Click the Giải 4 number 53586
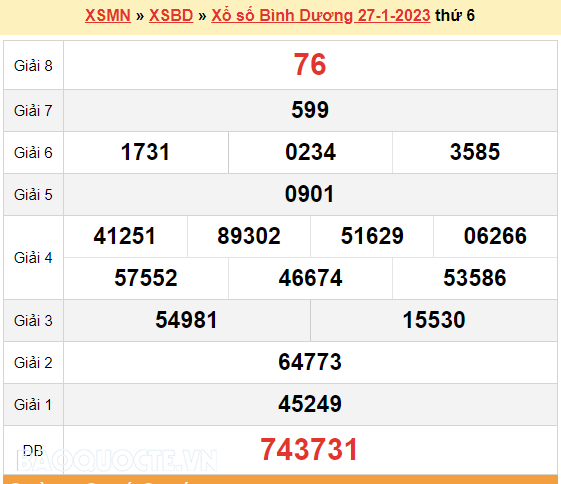Viewport: 561px width, 484px height. click(x=475, y=278)
